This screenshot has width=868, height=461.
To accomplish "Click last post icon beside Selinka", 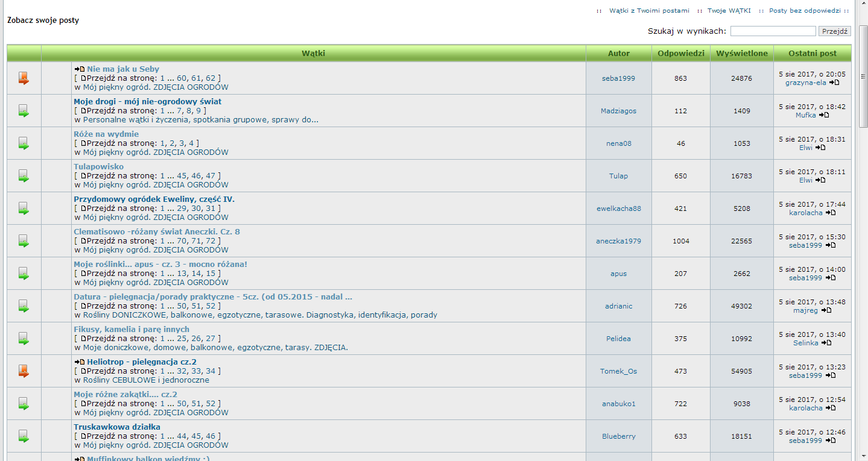I will [x=826, y=343].
